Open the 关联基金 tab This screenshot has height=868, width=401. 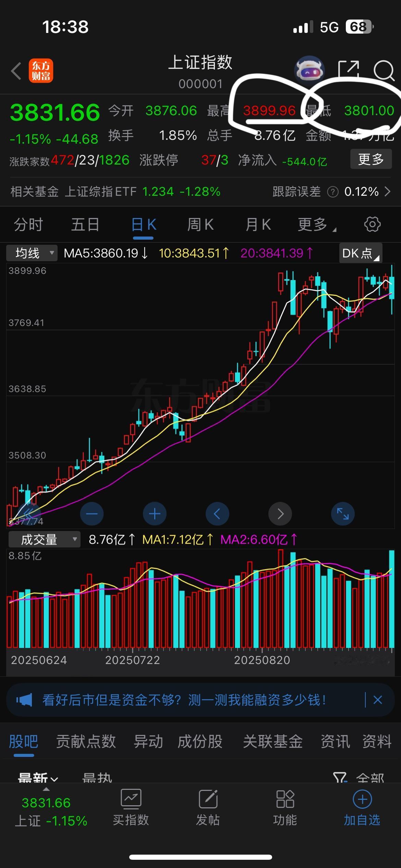point(273,742)
